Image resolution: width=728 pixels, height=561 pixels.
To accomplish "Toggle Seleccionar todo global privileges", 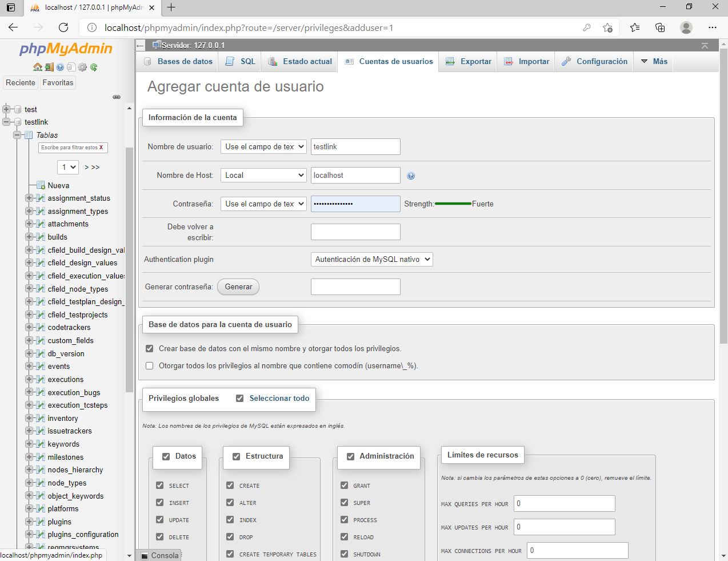I will (240, 398).
